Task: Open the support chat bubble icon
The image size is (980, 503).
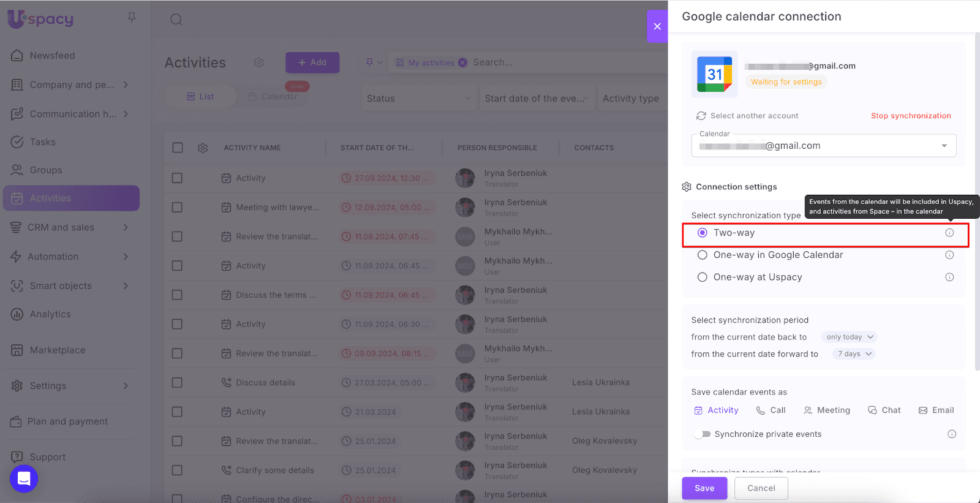Action: [24, 478]
